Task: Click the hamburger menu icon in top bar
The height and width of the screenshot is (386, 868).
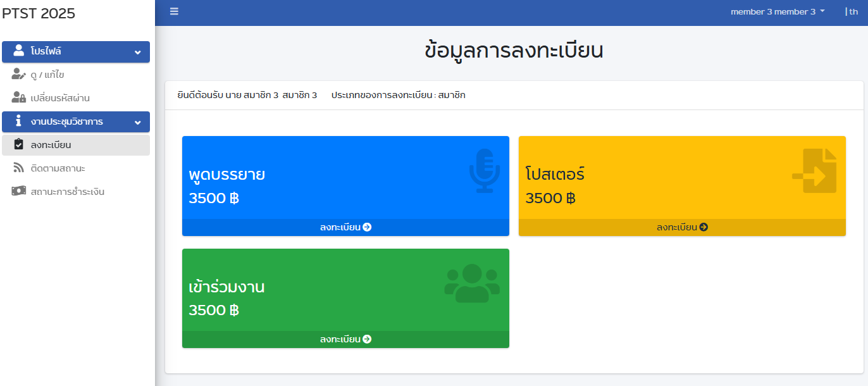Action: (x=174, y=11)
